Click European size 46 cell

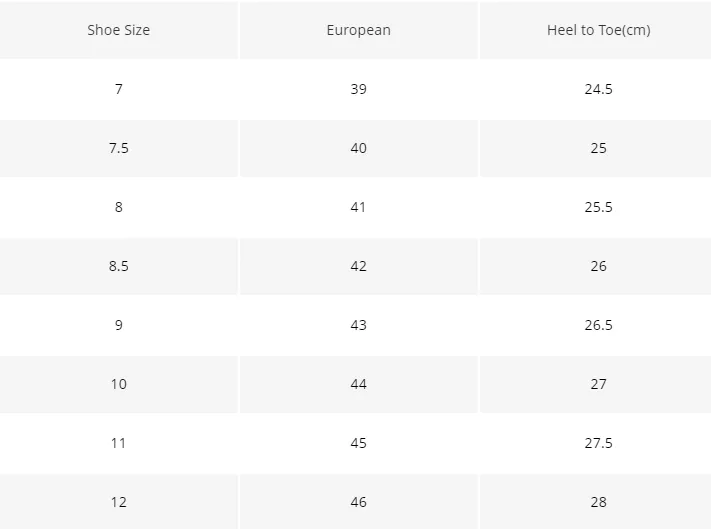pos(358,502)
